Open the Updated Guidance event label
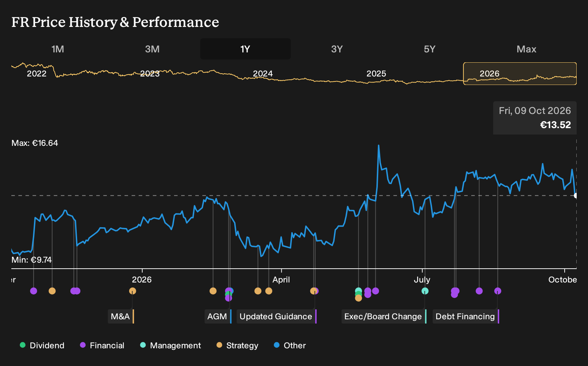This screenshot has height=366, width=588. tap(276, 316)
